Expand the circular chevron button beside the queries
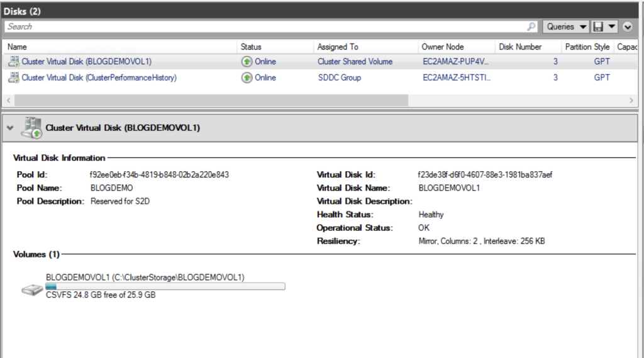644x358 pixels. (x=628, y=26)
